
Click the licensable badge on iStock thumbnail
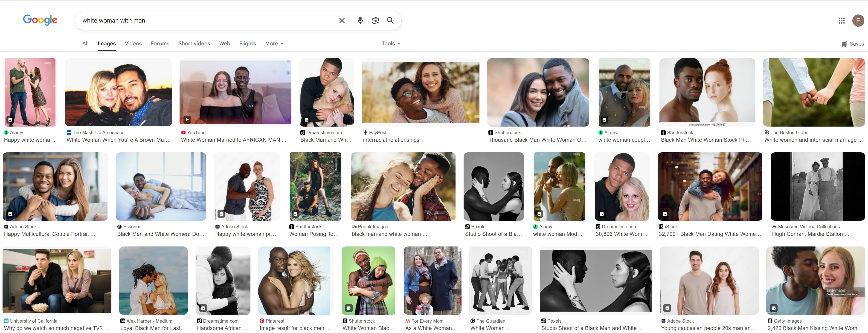pyautogui.click(x=665, y=214)
